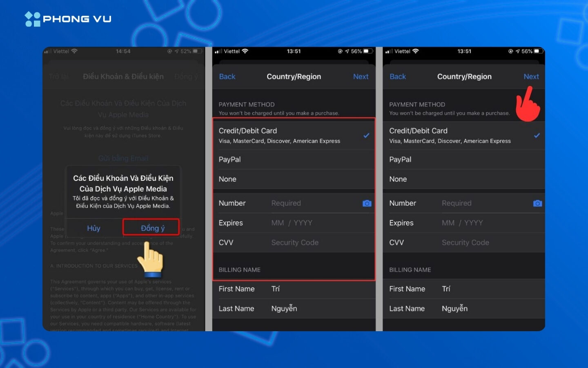Tap Đồng ý in the Terms popup dialog
The image size is (588, 368).
151,227
